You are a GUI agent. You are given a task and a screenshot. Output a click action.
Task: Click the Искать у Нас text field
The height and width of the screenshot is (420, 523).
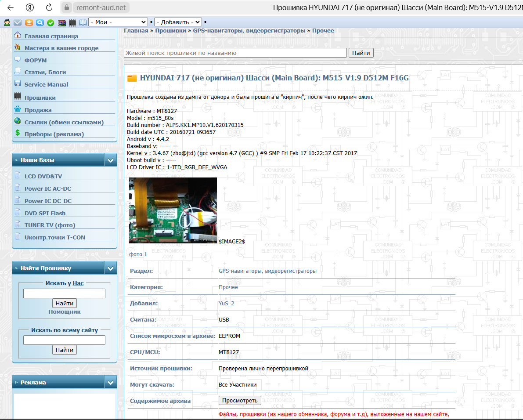(65, 293)
